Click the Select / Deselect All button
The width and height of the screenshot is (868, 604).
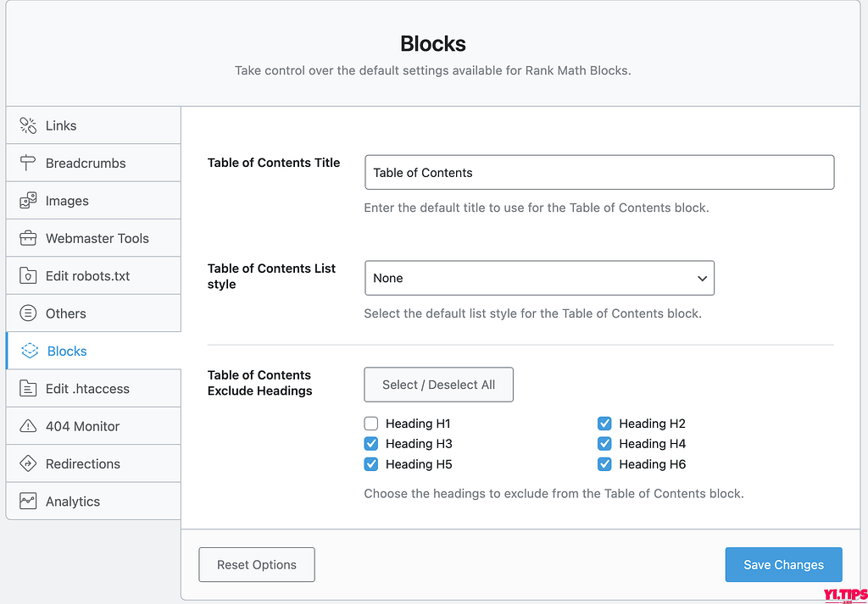pos(438,385)
